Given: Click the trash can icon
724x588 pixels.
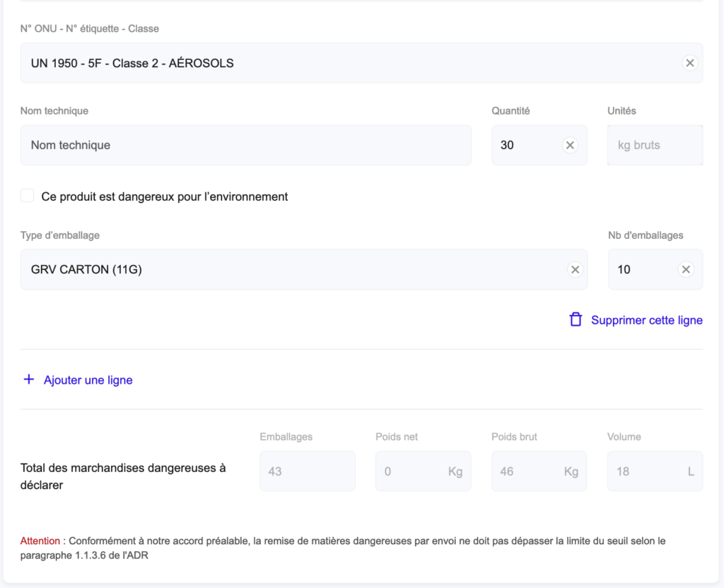Looking at the screenshot, I should pyautogui.click(x=576, y=319).
